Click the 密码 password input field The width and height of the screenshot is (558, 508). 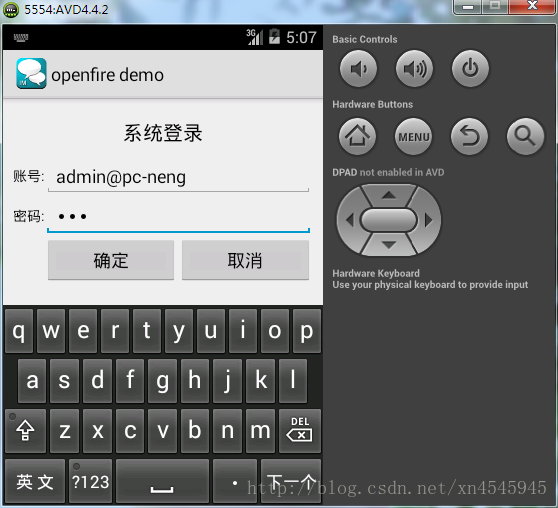(x=178, y=217)
